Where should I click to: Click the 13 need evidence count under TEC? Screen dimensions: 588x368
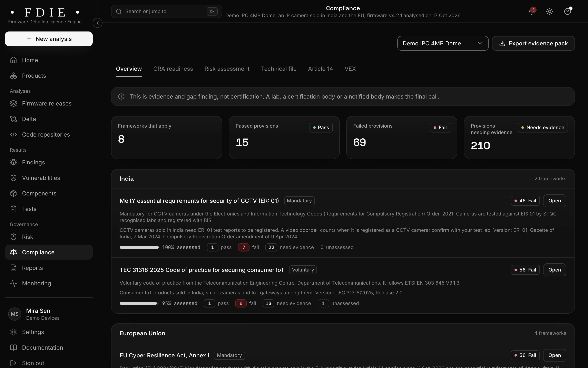[x=268, y=304]
